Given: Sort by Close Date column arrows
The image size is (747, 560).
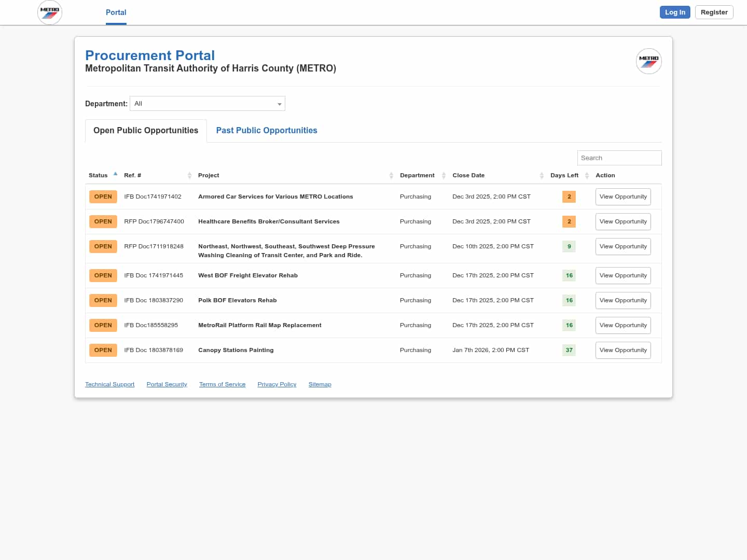Looking at the screenshot, I should 542,175.
